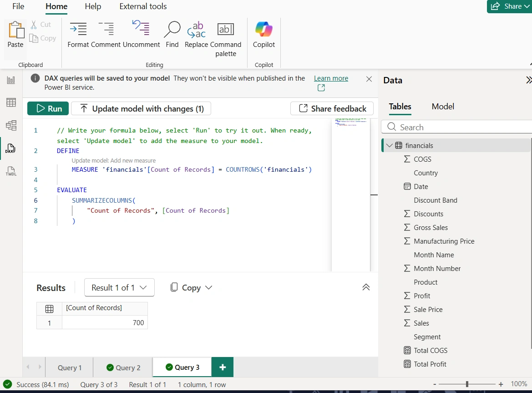Open the External tools tab

143,6
